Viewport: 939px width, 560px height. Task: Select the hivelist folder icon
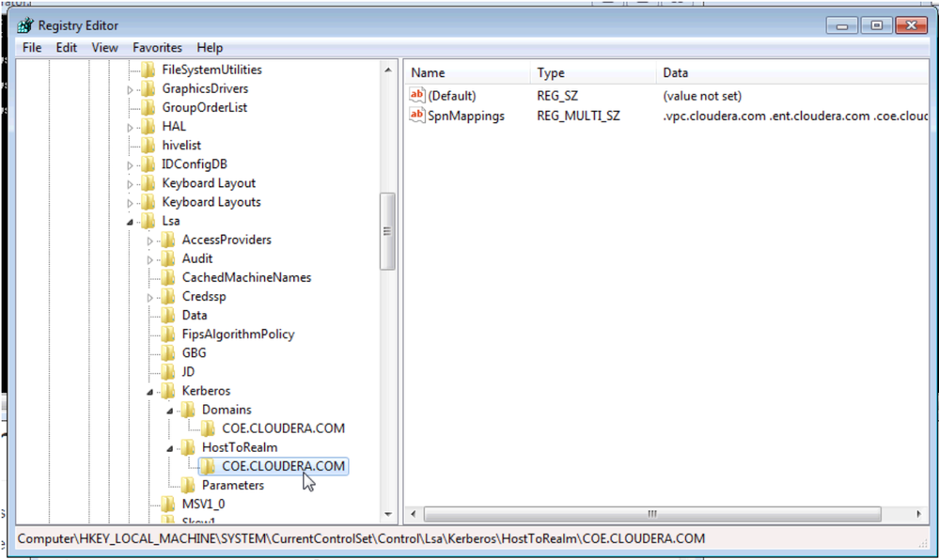148,145
